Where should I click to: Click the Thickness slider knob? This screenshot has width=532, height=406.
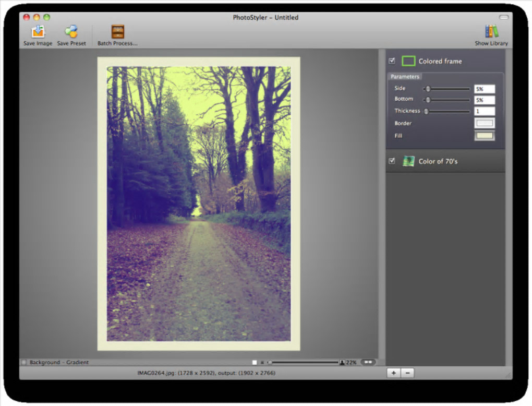coord(426,111)
